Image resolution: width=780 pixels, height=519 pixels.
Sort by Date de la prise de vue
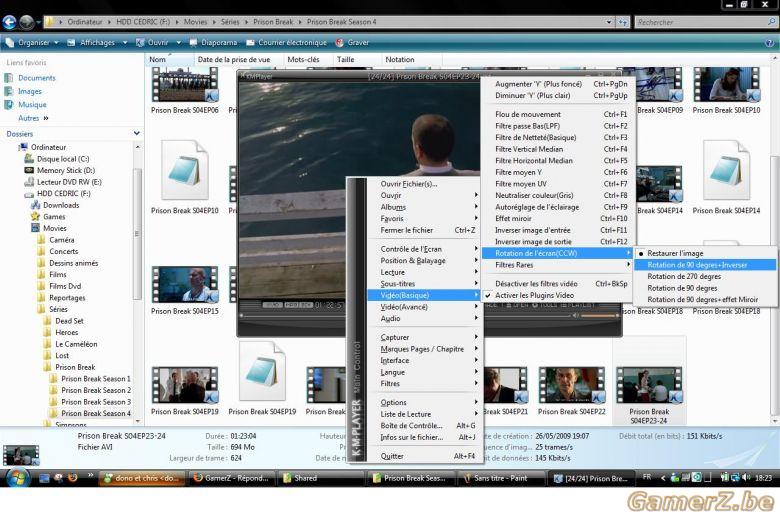point(234,60)
